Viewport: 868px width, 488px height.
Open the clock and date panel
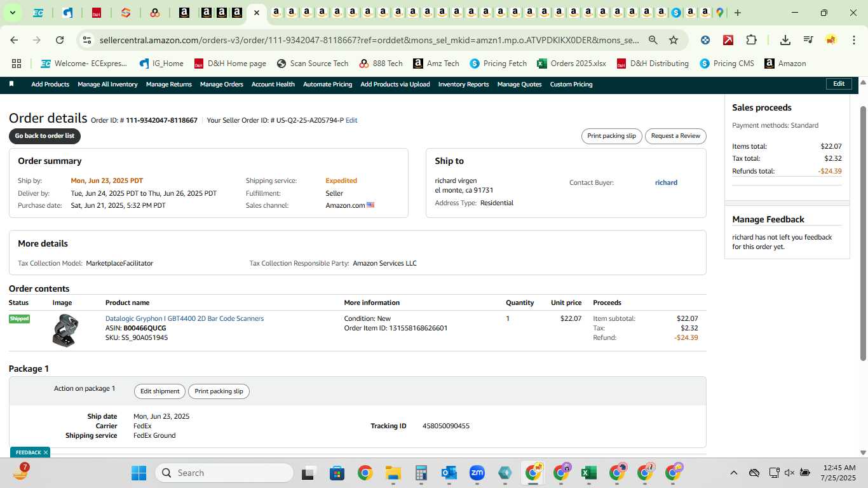click(838, 473)
